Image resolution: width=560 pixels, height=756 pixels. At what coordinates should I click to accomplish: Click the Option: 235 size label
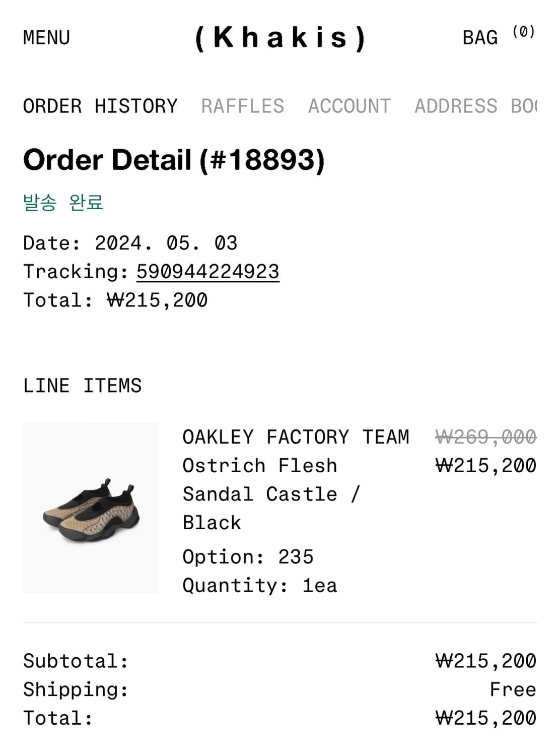coord(248,556)
